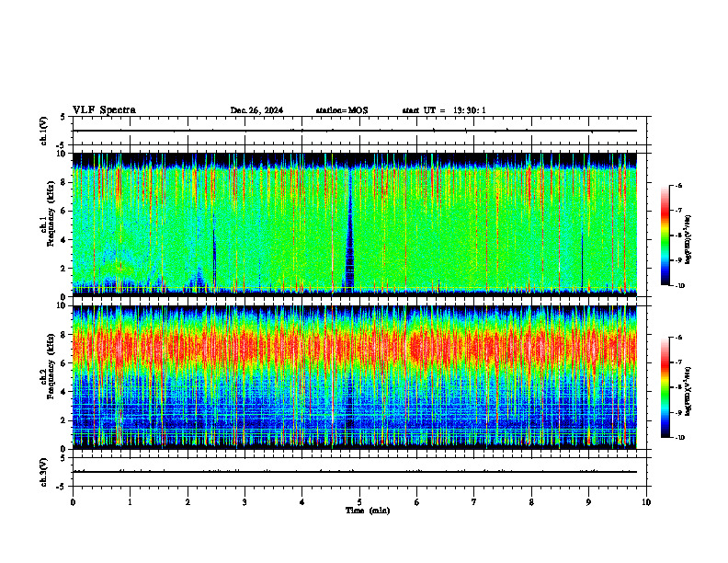This screenshot has height=563, width=728.
Task: Click time axis tick label '7'
Action: 474,502
